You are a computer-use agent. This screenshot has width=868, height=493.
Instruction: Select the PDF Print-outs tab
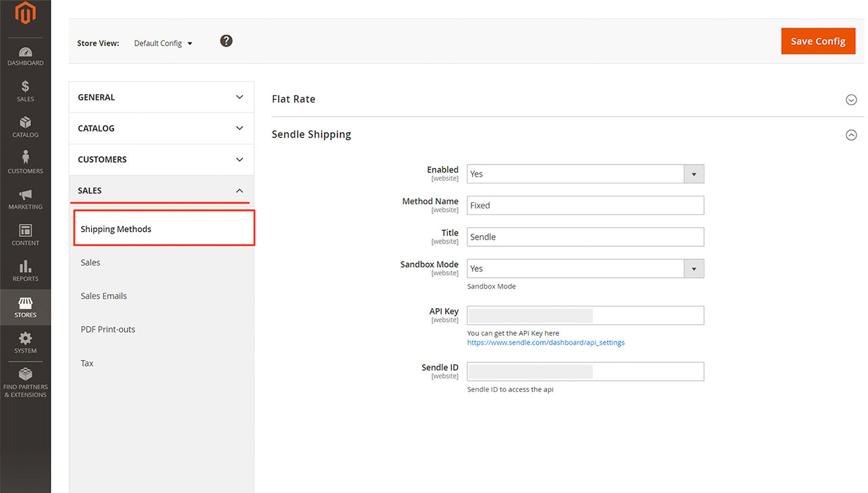(x=108, y=330)
